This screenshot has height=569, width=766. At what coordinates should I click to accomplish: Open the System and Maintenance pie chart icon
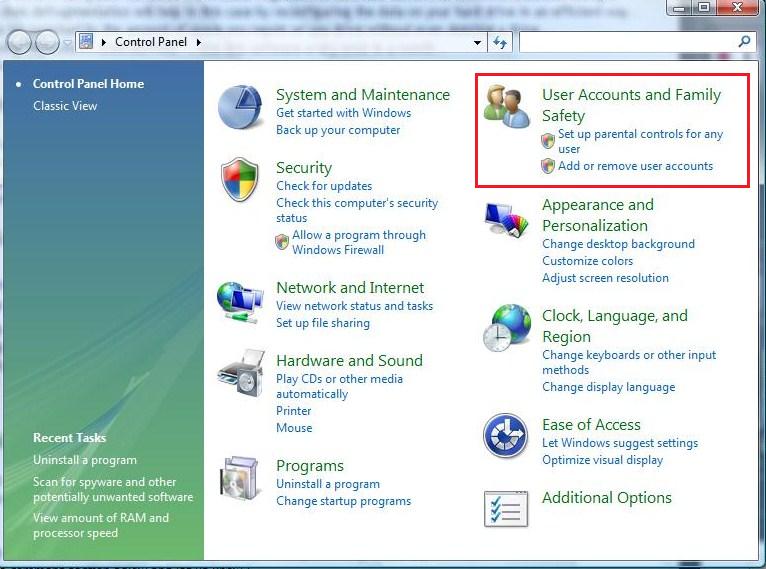click(240, 107)
